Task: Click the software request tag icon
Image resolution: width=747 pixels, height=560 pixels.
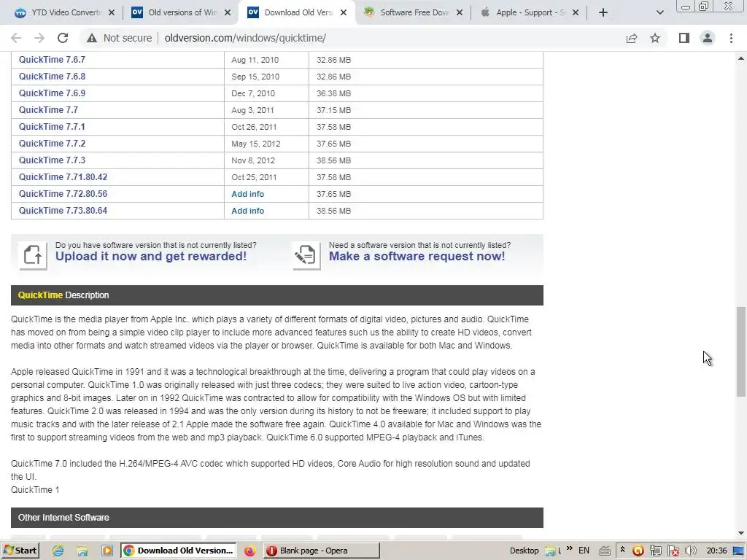Action: 306,256
